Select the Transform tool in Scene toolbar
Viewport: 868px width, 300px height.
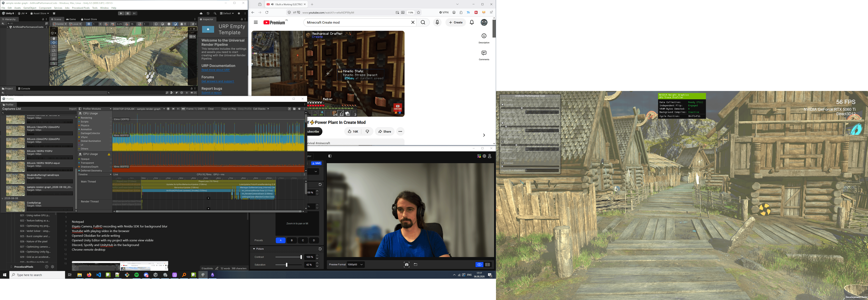54,59
